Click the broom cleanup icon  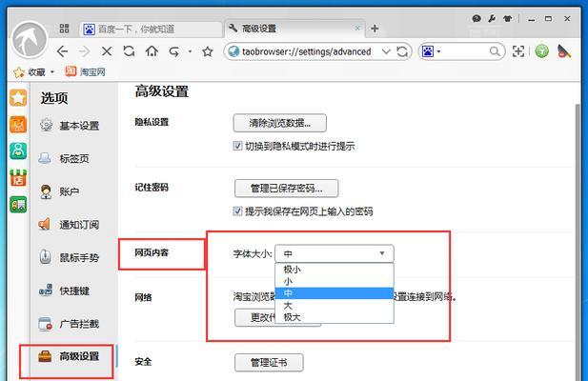(x=564, y=51)
